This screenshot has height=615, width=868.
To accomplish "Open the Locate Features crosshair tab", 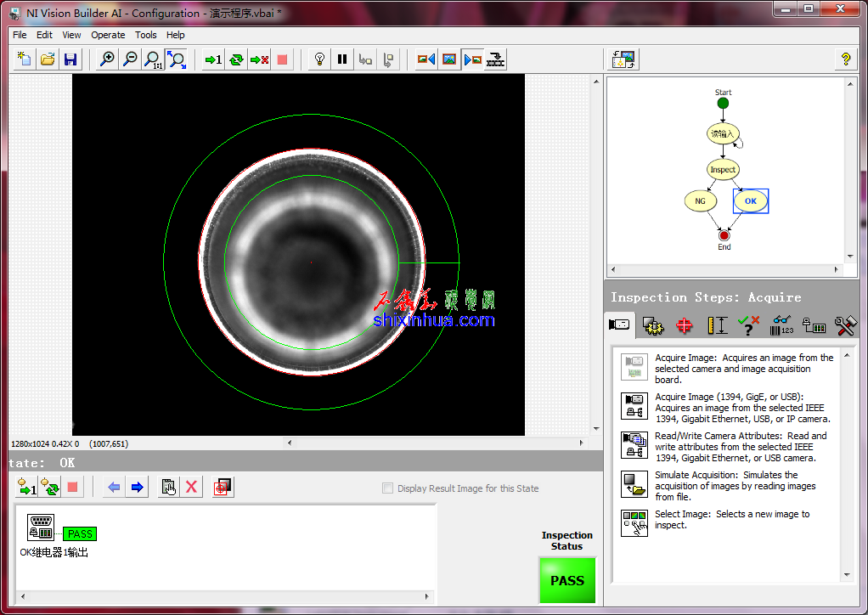I will pyautogui.click(x=684, y=325).
